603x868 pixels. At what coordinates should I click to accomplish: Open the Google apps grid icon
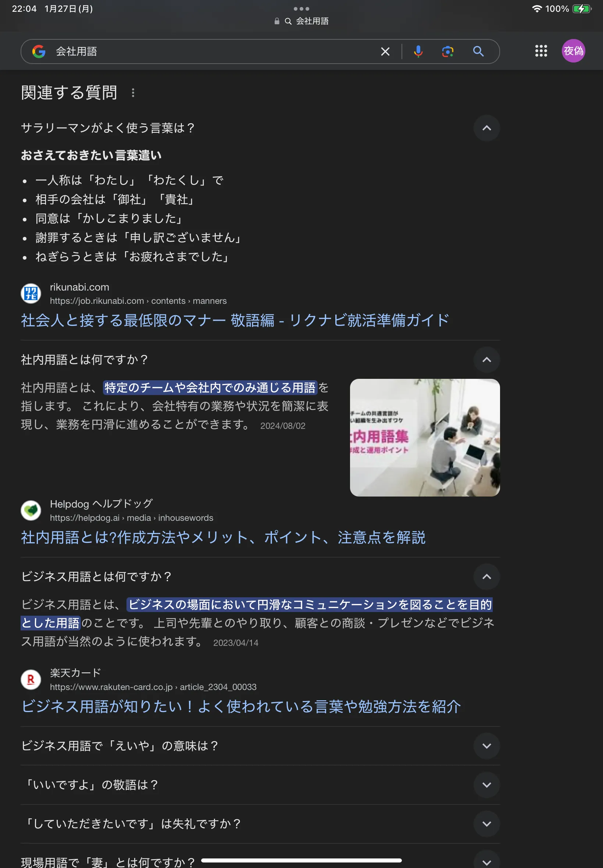click(540, 51)
